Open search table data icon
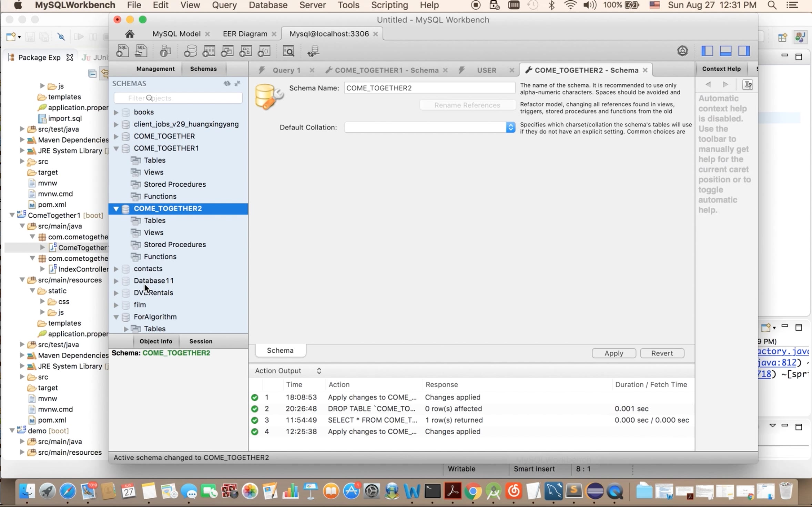The image size is (812, 507). tap(288, 51)
